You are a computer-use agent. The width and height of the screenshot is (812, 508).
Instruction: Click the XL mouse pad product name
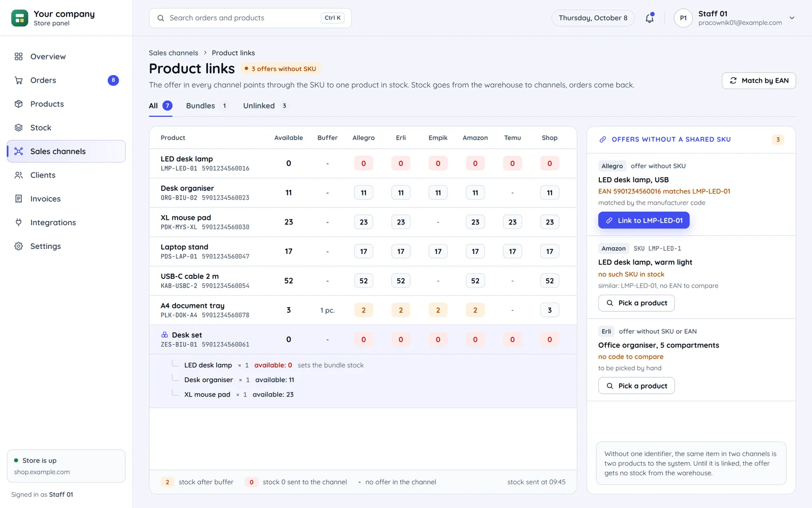pyautogui.click(x=186, y=217)
